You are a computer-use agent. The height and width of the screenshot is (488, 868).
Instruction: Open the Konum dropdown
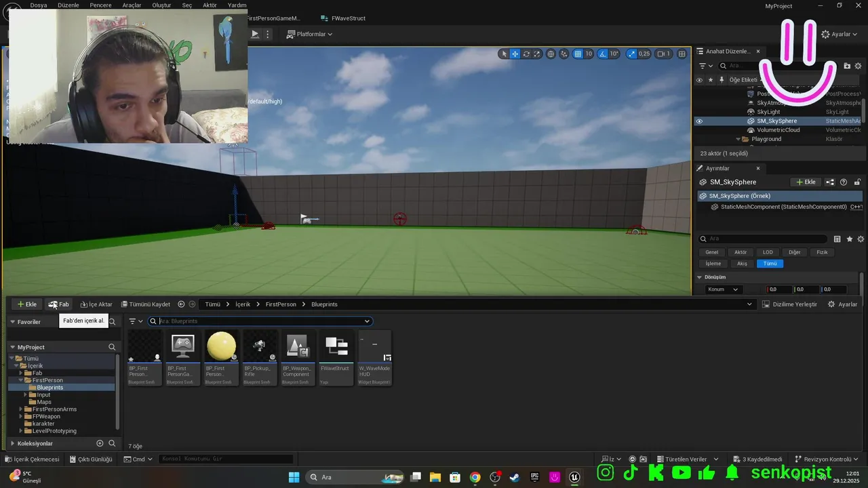click(x=723, y=289)
